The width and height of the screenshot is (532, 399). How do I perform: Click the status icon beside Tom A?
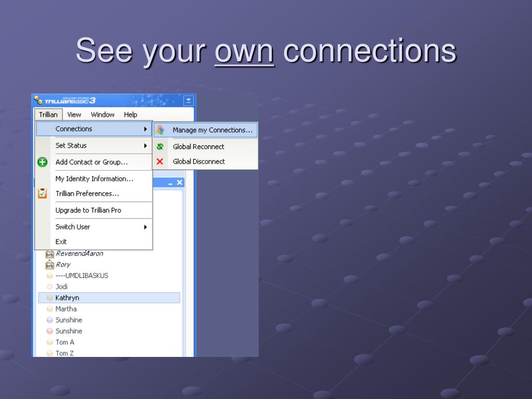point(49,342)
